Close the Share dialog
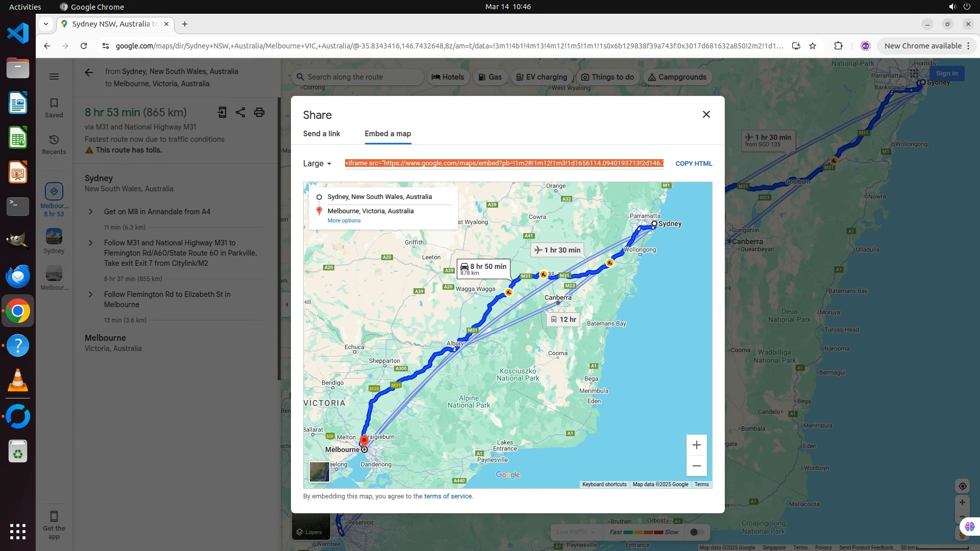Viewport: 980px width, 551px height. tap(706, 114)
